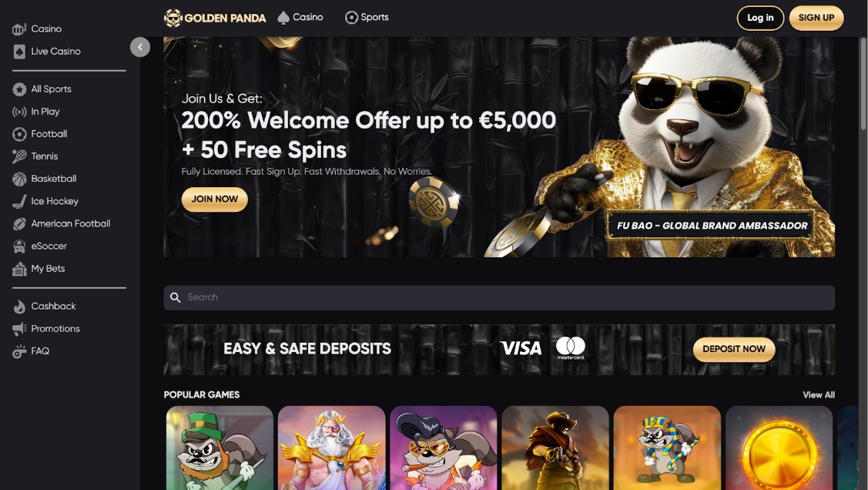
Task: Click the Golden Panda logo
Action: click(215, 18)
